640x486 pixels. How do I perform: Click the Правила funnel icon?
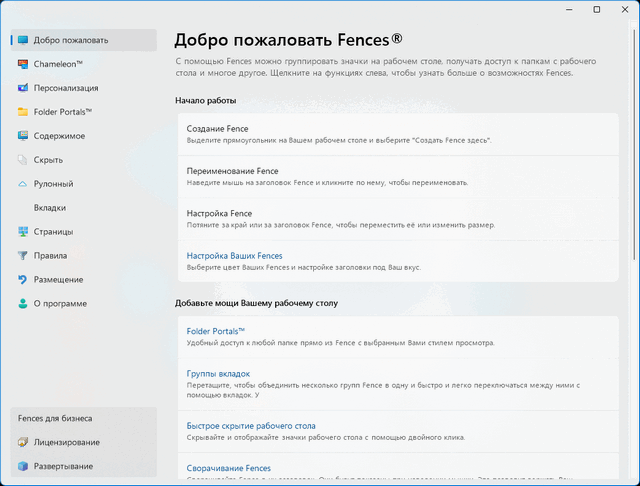point(23,255)
